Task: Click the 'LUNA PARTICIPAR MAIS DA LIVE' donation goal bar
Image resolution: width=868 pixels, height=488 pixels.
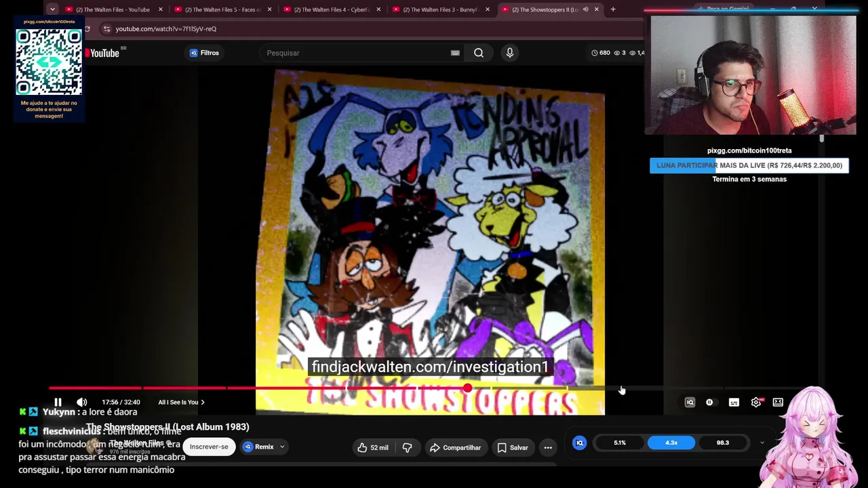Action: [749, 165]
